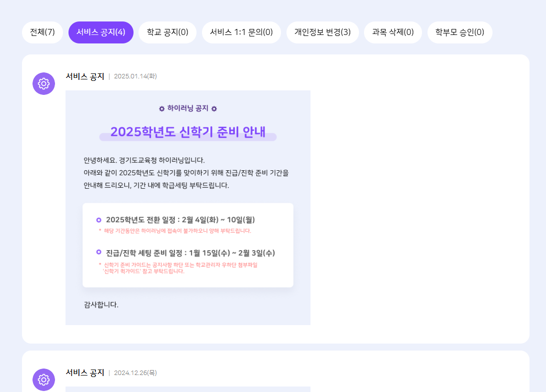Image resolution: width=546 pixels, height=392 pixels.
Task: Click the 서비스 공지 title dated 2024.12.26
Action: tap(85, 373)
